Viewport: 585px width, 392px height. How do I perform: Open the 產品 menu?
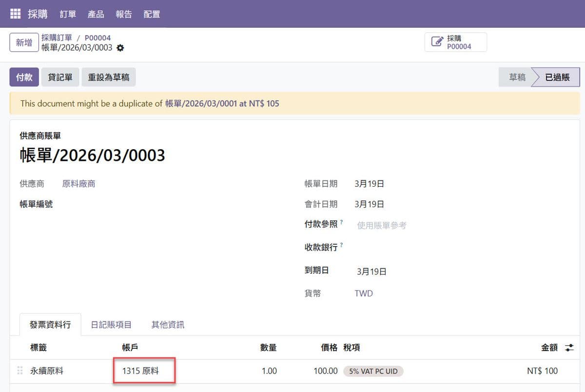tap(96, 14)
